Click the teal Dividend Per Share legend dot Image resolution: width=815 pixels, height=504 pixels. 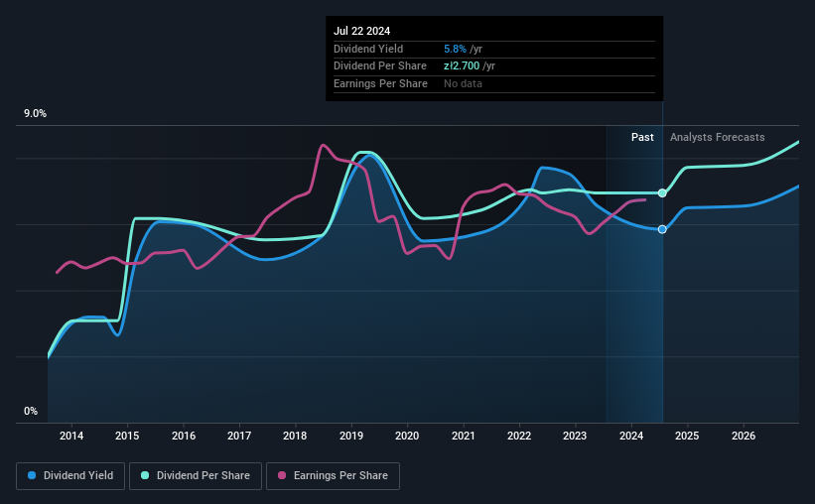click(145, 475)
